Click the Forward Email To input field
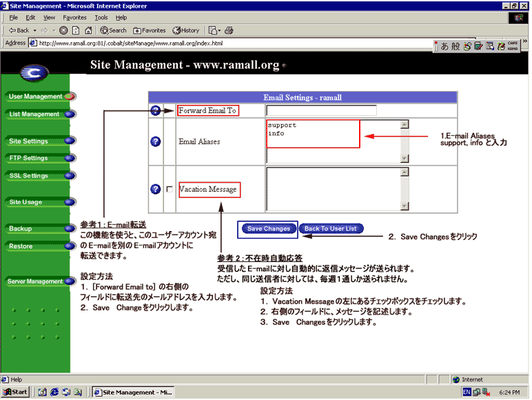Viewport: 532px width, 400px height. pyautogui.click(x=321, y=110)
